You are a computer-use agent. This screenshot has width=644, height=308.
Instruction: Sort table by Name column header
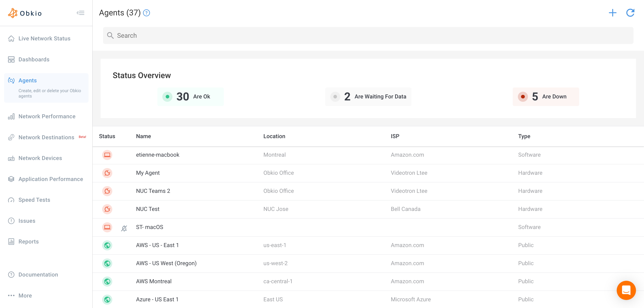pos(144,136)
